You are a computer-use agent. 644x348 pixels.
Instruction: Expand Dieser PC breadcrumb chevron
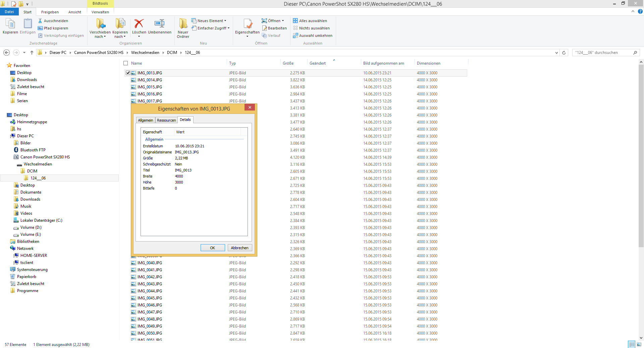(70, 53)
